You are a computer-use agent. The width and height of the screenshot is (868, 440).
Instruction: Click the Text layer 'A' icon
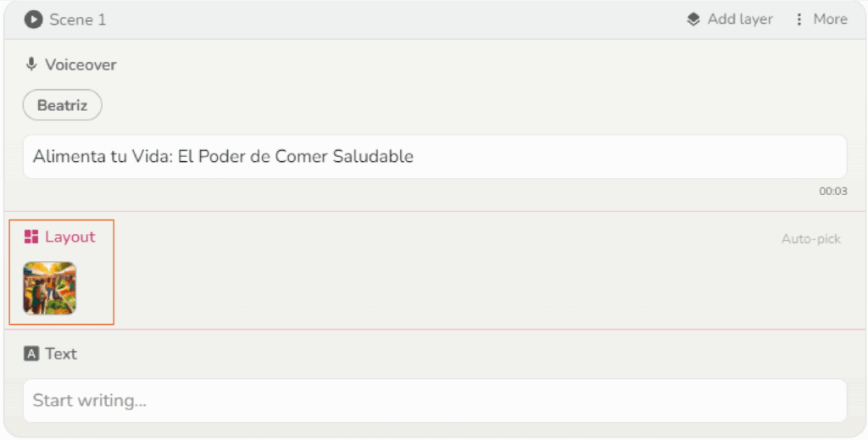click(31, 354)
